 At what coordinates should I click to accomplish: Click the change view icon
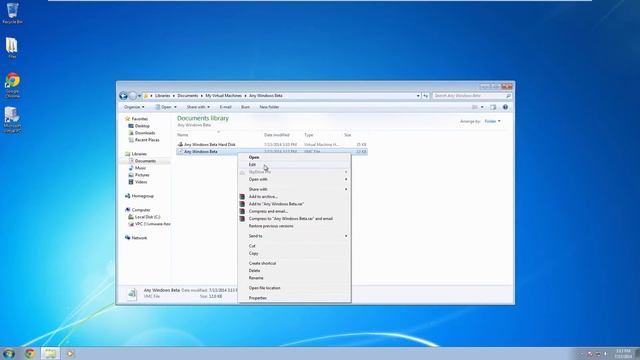click(475, 107)
